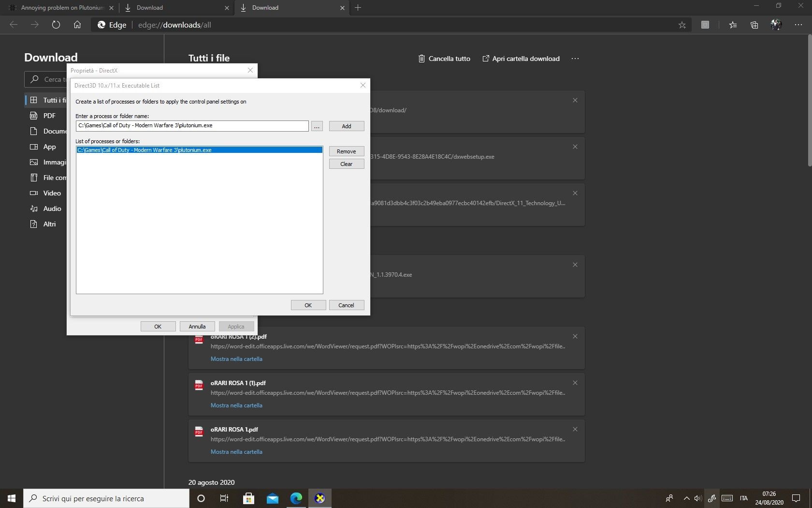Switch to Annoying problem on Plutonium tab

click(x=61, y=8)
